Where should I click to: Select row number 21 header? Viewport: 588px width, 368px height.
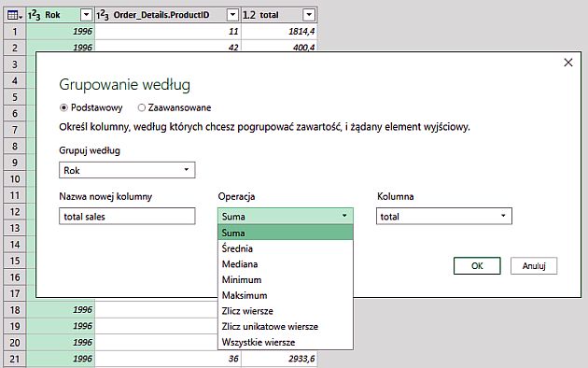[x=15, y=359]
